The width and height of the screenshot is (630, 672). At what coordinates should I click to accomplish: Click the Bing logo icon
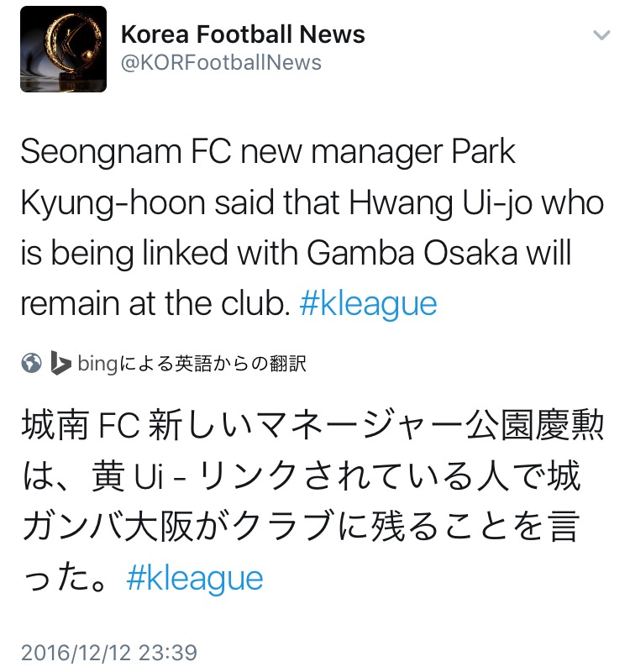coord(59,363)
